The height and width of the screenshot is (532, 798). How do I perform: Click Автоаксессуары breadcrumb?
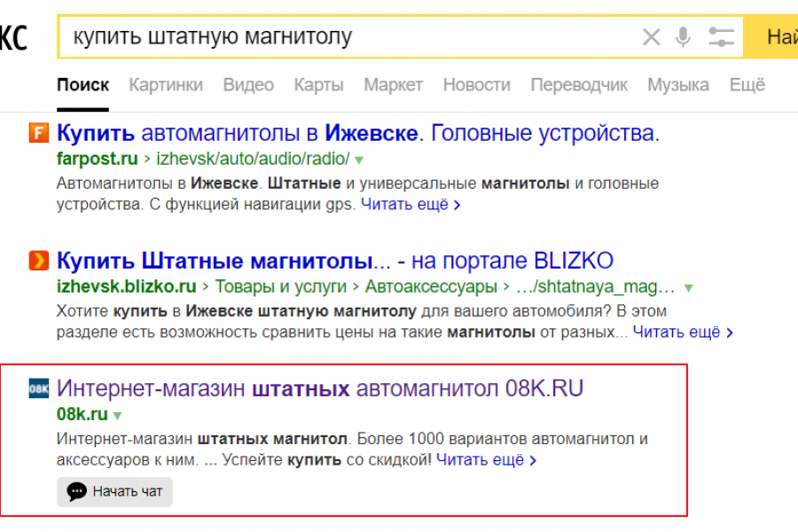pos(431,286)
